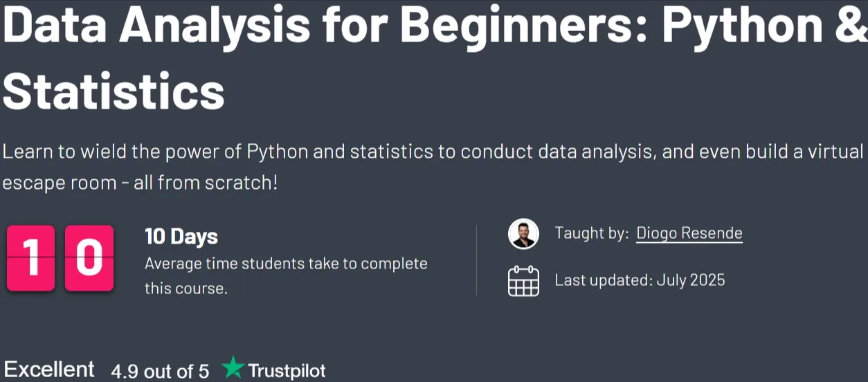This screenshot has height=382, width=868.
Task: Open the Diogo Resende instructor link
Action: point(689,233)
